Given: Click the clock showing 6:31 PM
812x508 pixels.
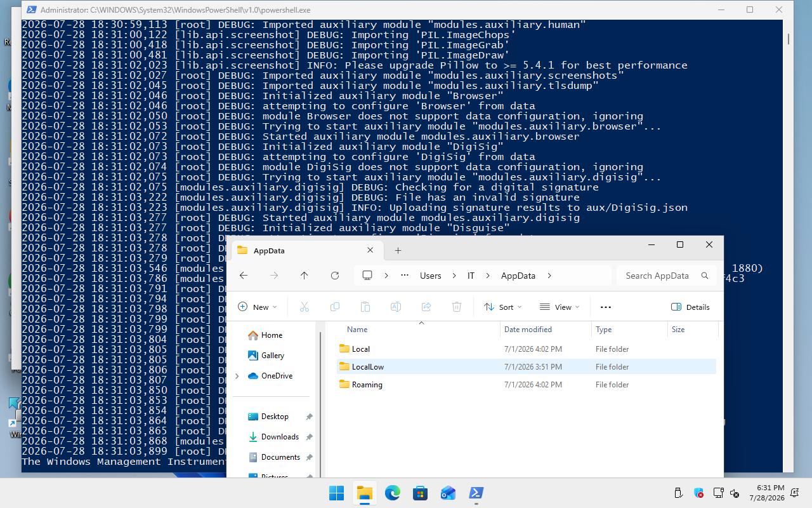Looking at the screenshot, I should click(769, 488).
